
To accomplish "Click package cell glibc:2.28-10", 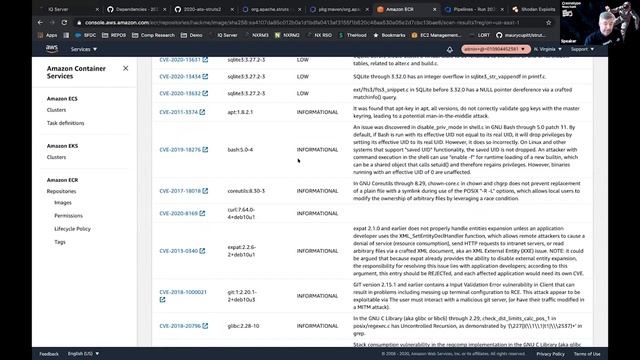I will [243, 326].
